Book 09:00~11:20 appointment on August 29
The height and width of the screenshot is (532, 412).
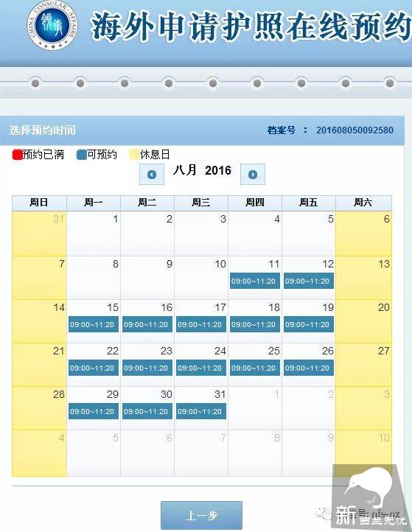pyautogui.click(x=94, y=411)
